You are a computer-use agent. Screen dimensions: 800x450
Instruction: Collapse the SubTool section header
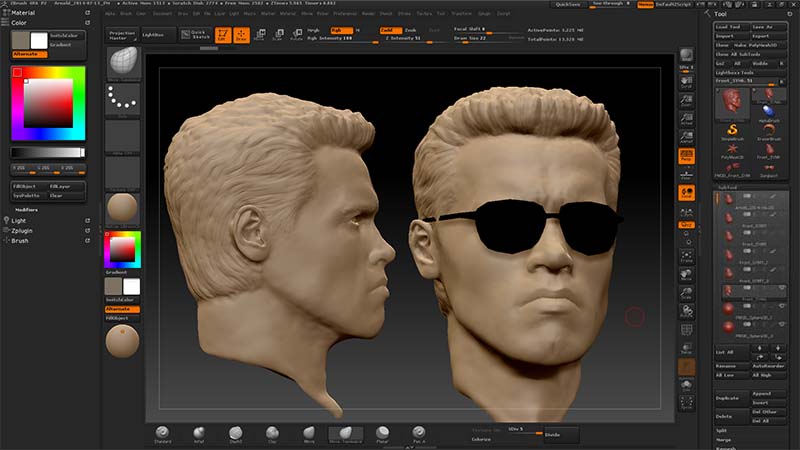[727, 187]
